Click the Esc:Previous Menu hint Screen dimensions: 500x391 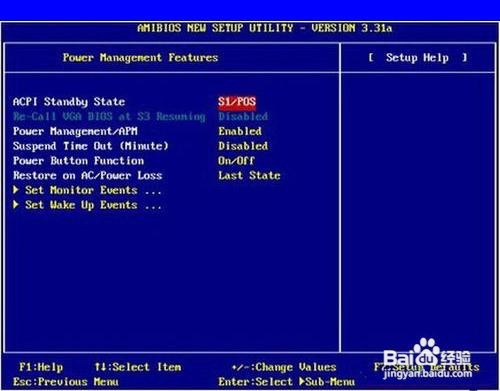[66, 382]
